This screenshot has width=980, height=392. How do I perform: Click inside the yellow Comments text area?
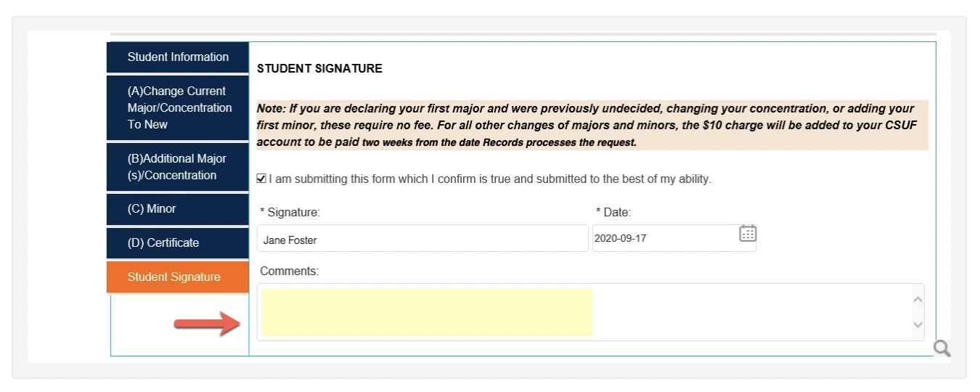427,312
